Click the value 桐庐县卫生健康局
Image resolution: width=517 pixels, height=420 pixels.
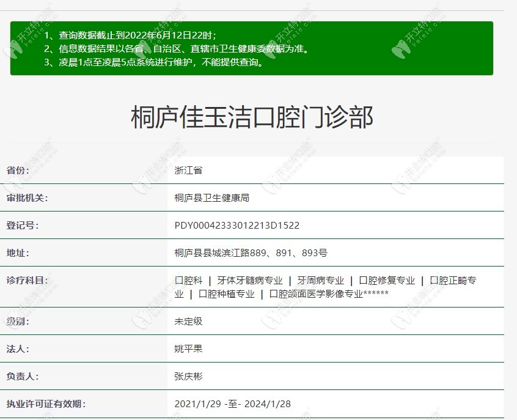(211, 198)
